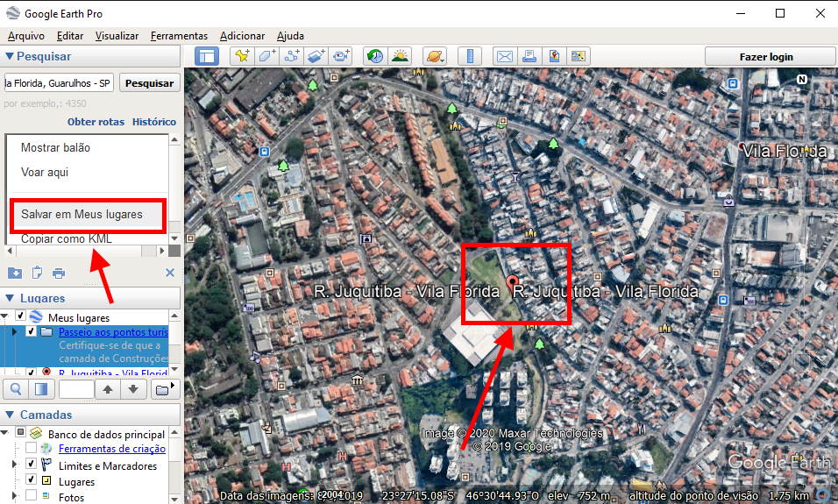Viewport: 838px width, 504px height.
Task: Open the Adicionar menu
Action: point(242,36)
